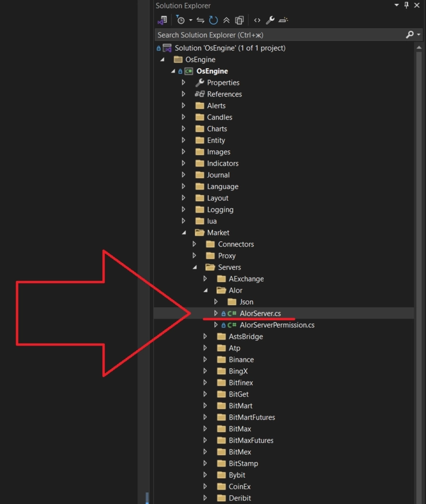Expand the lua folder
The image size is (426, 504).
pyautogui.click(x=184, y=221)
